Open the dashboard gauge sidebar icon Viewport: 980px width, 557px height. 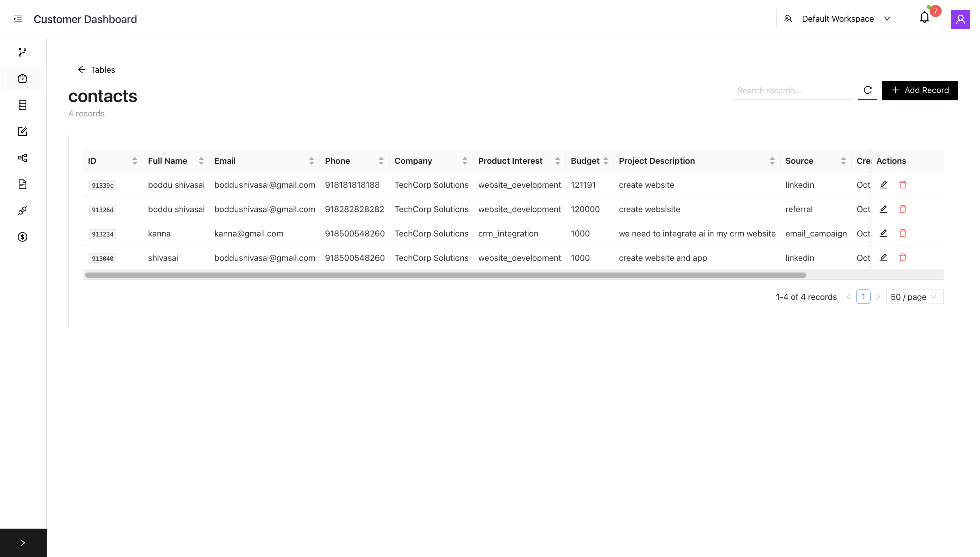point(22,79)
